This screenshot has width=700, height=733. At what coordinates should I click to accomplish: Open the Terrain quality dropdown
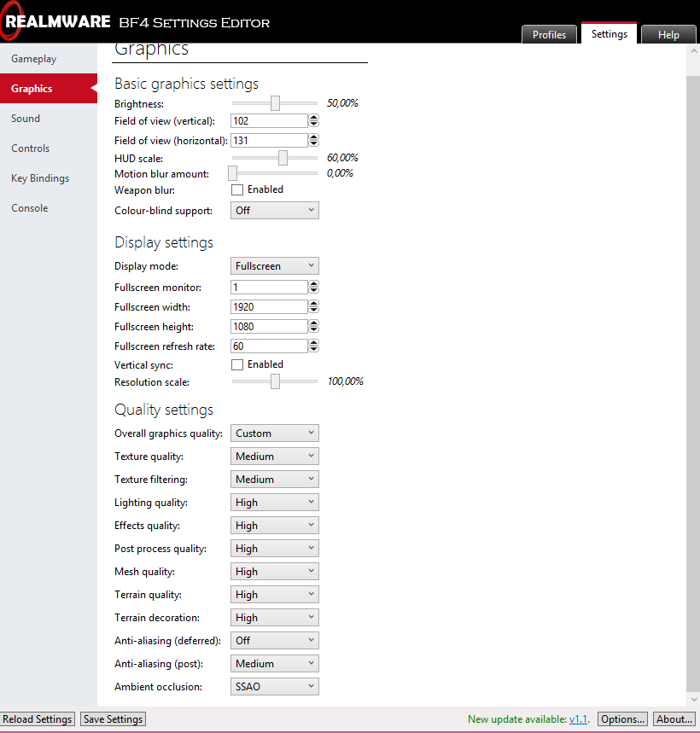(275, 595)
